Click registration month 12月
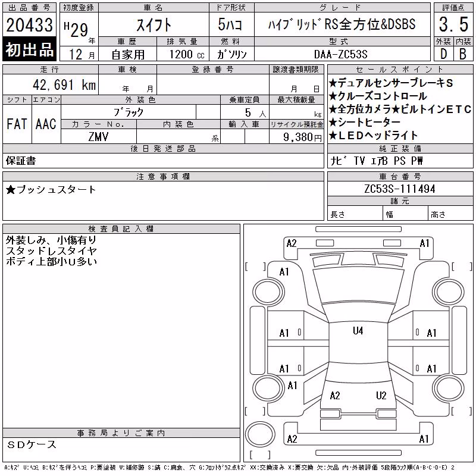476x476 pixels. tap(82, 55)
